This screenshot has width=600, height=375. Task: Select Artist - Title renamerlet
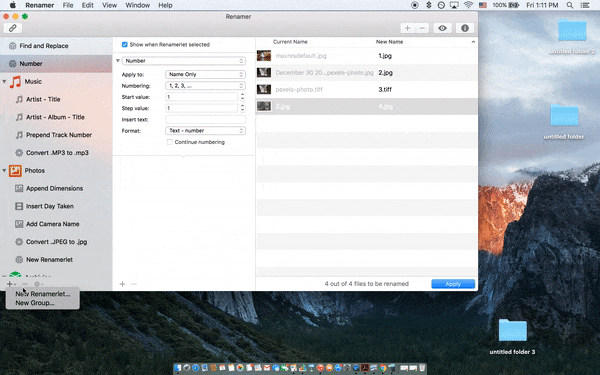point(56,99)
